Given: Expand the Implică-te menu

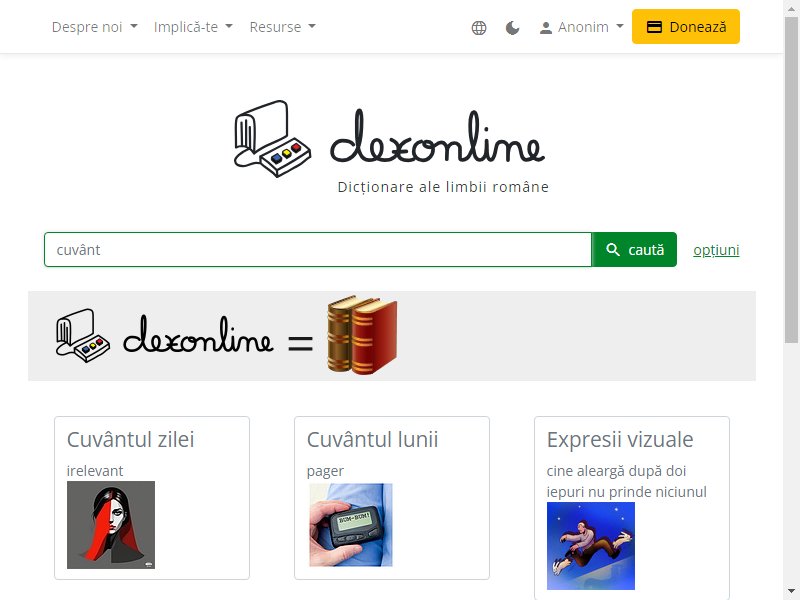Looking at the screenshot, I should (x=193, y=27).
